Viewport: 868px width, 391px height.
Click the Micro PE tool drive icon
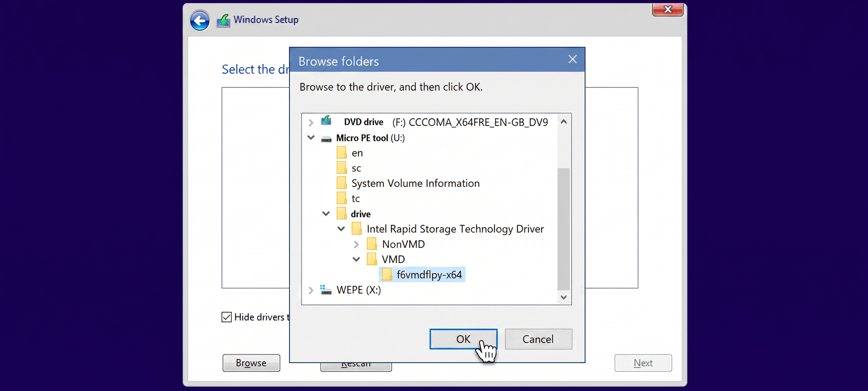click(326, 138)
